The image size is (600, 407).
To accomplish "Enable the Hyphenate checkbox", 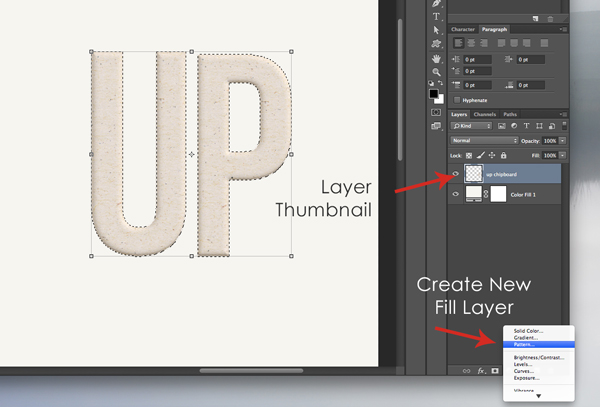I will click(x=458, y=100).
